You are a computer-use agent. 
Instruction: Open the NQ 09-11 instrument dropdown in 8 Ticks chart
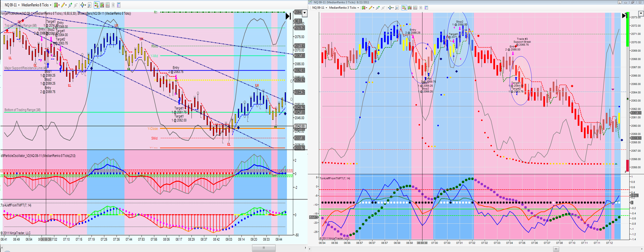tap(12, 5)
